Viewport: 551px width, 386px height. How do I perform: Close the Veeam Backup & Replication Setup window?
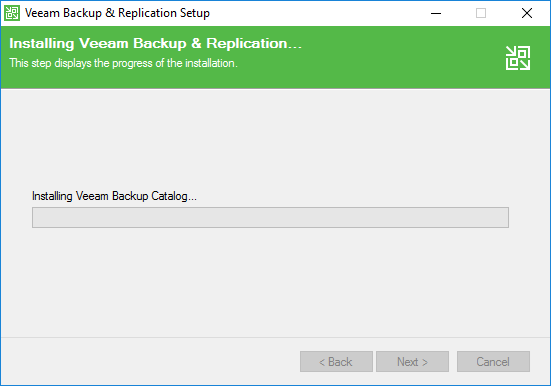pos(527,13)
